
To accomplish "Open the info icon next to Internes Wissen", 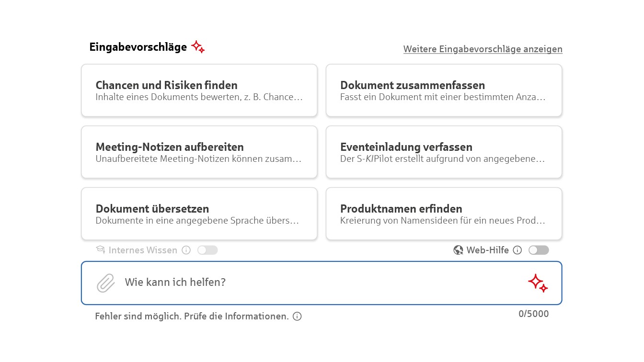I will [x=186, y=250].
